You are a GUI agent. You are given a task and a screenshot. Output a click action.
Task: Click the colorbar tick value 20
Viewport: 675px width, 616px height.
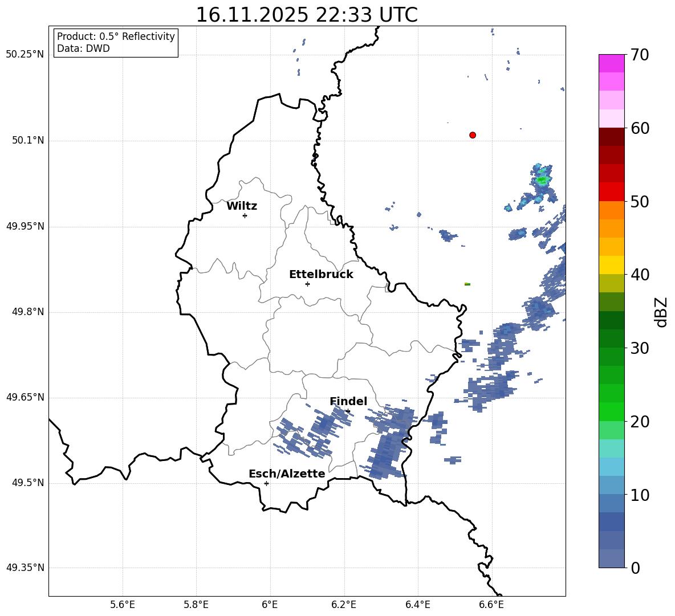(x=640, y=422)
